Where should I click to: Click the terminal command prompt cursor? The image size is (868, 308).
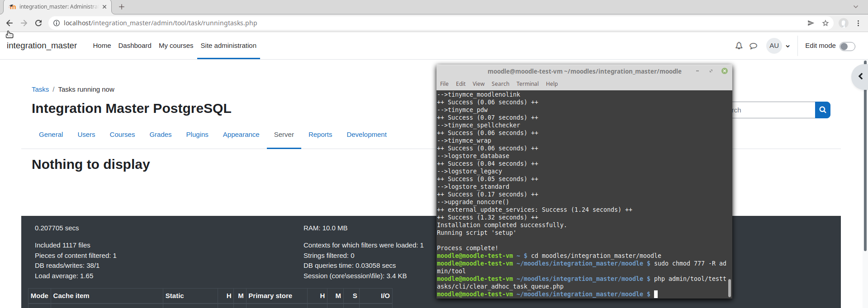point(656,294)
